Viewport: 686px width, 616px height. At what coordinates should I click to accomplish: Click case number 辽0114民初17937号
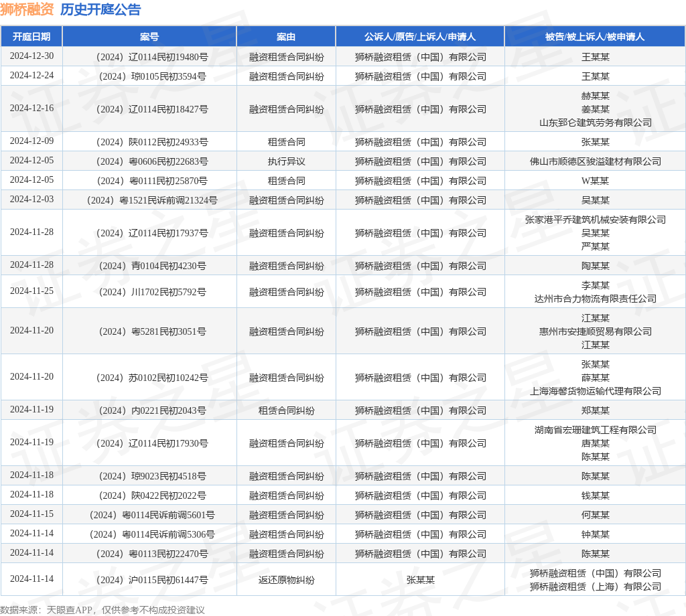152,233
